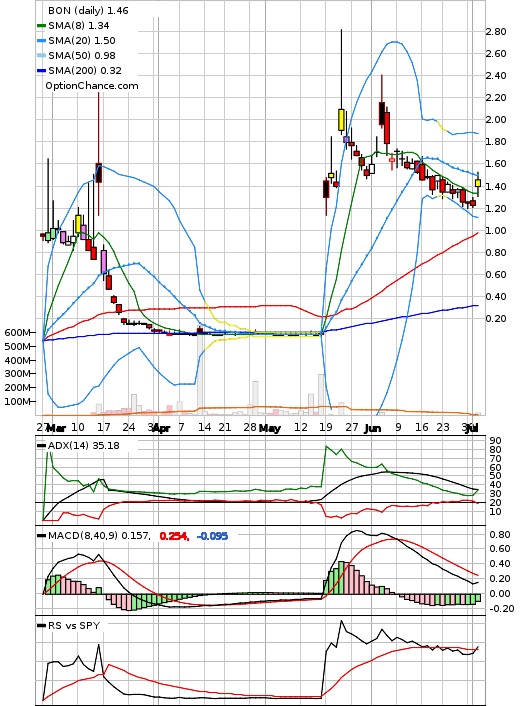
Task: Click the 1.80 price axis value
Action: 496,142
